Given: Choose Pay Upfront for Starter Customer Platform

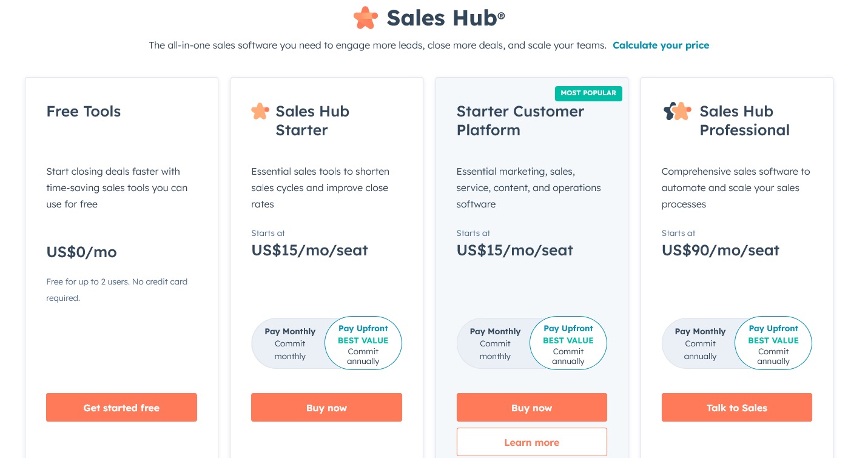Looking at the screenshot, I should click(568, 343).
